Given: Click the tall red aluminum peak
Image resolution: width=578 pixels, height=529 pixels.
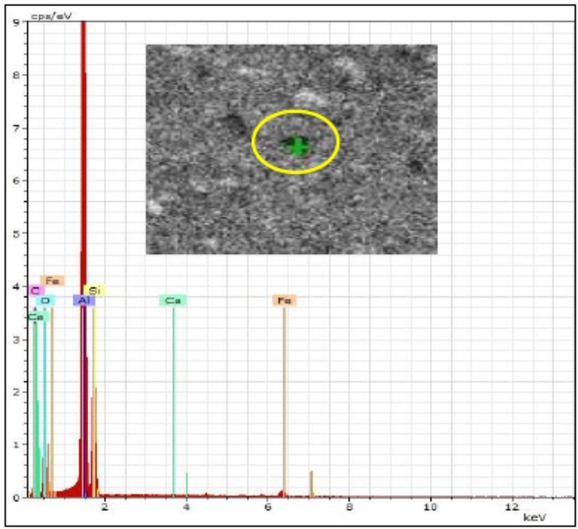Looking at the screenshot, I should pyautogui.click(x=84, y=258).
